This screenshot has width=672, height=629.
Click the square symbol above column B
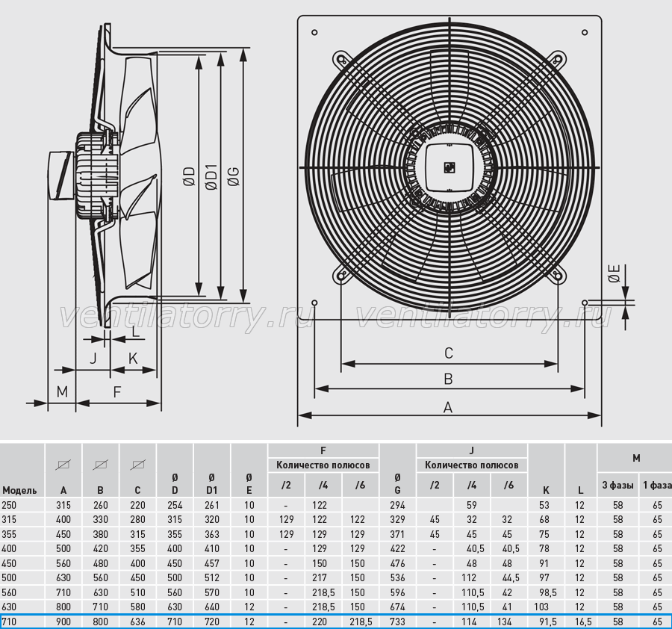pyautogui.click(x=100, y=465)
